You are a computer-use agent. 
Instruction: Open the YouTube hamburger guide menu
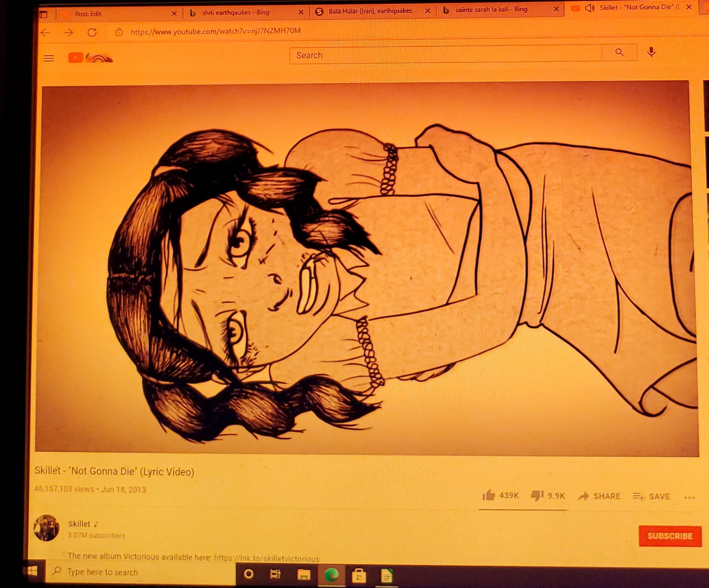(49, 58)
